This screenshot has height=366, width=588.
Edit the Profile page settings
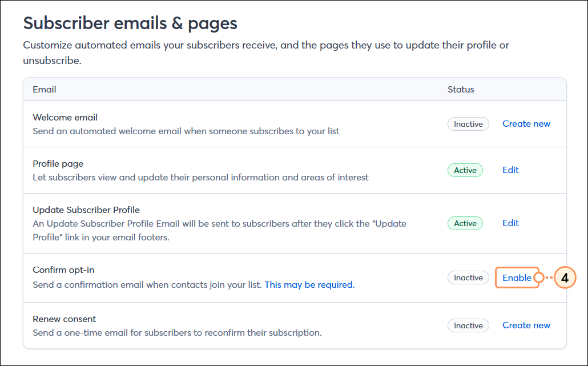[510, 170]
